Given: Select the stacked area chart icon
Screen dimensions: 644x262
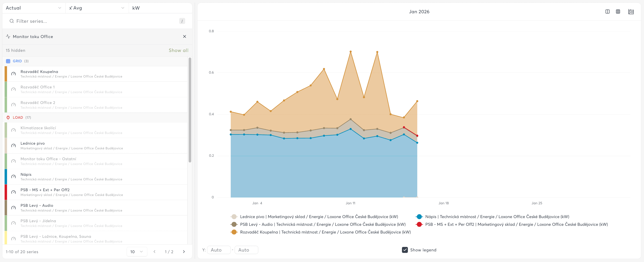Looking at the screenshot, I should point(631,12).
